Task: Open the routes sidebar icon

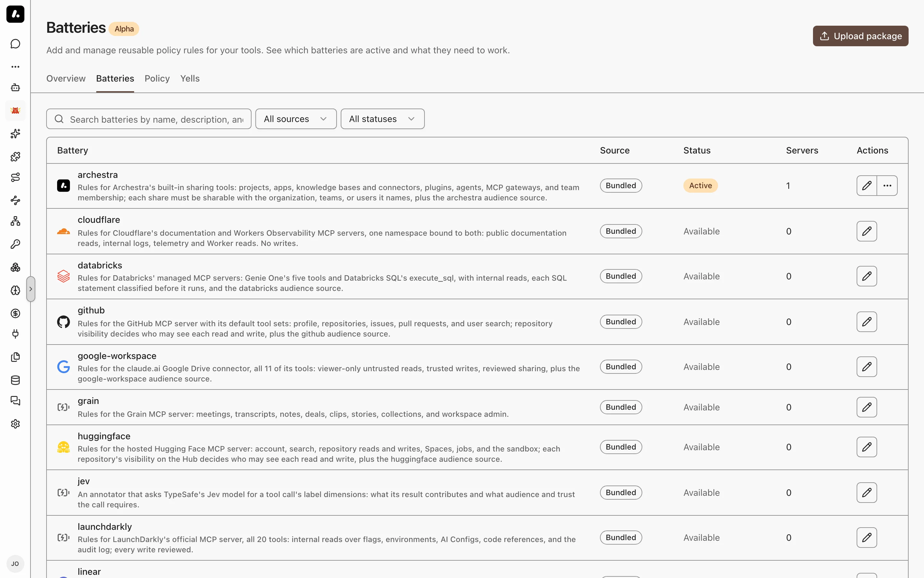Action: point(15,177)
